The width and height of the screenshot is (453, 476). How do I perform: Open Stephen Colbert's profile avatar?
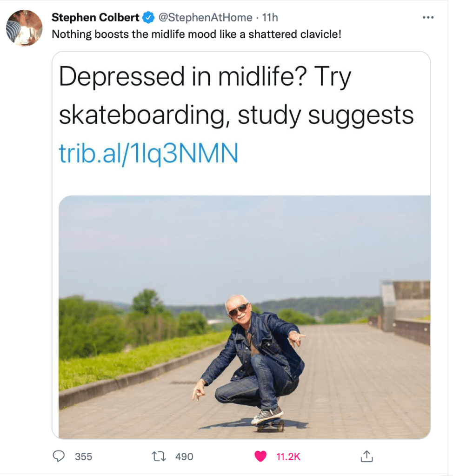click(x=24, y=28)
